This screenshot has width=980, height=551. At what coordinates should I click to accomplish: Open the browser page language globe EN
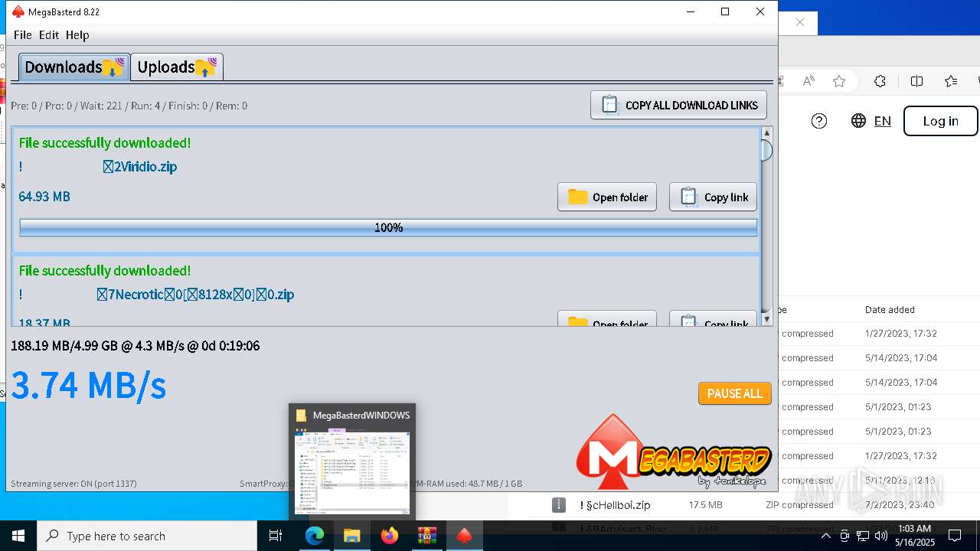click(871, 121)
